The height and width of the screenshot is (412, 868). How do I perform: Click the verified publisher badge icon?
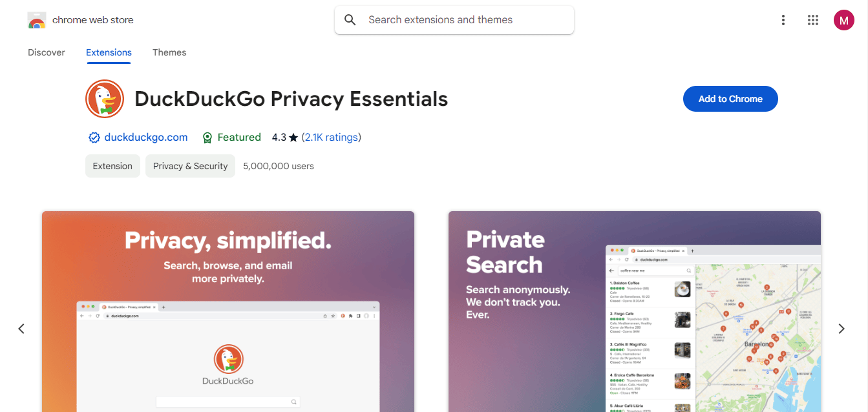94,137
